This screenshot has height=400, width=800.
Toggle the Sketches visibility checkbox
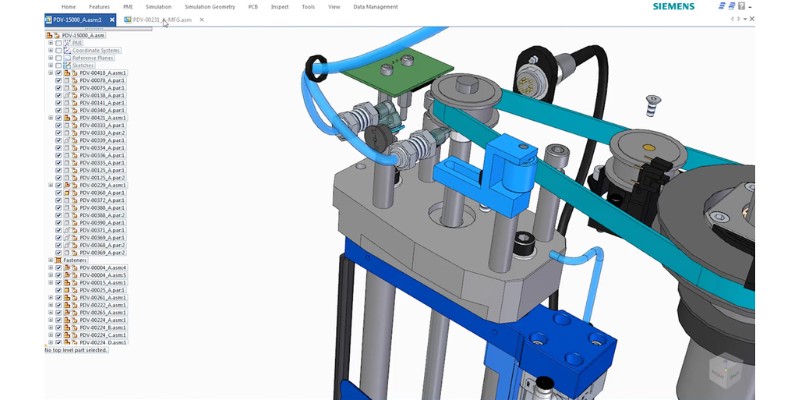(x=59, y=65)
